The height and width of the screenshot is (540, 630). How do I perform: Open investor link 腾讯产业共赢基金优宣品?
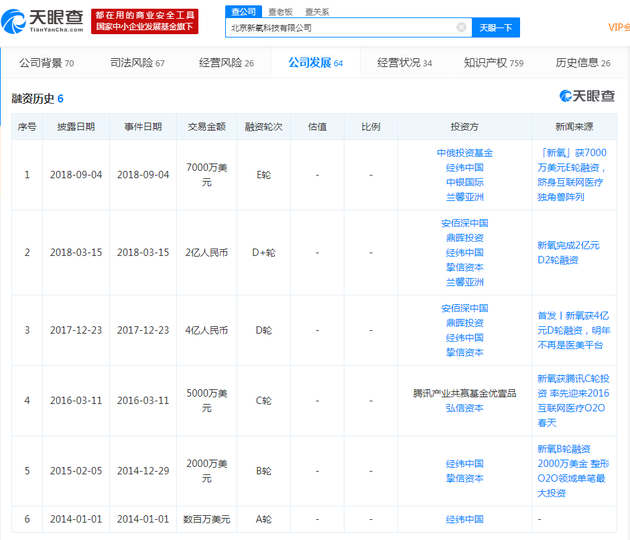pos(464,393)
